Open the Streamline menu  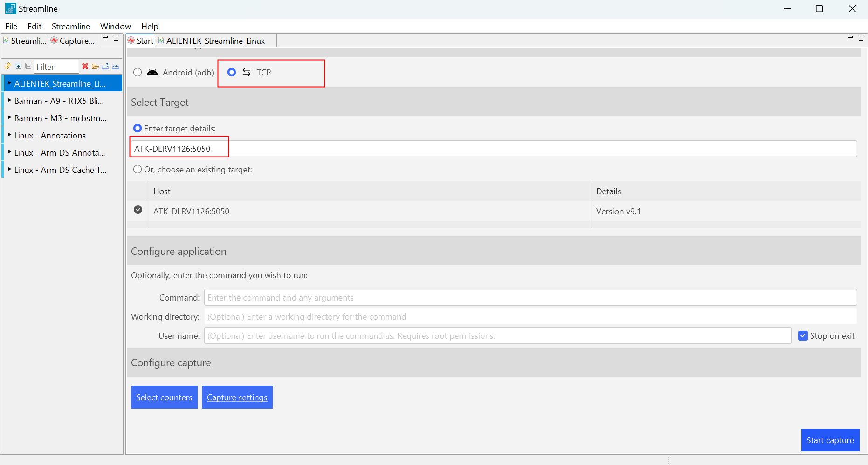click(70, 27)
